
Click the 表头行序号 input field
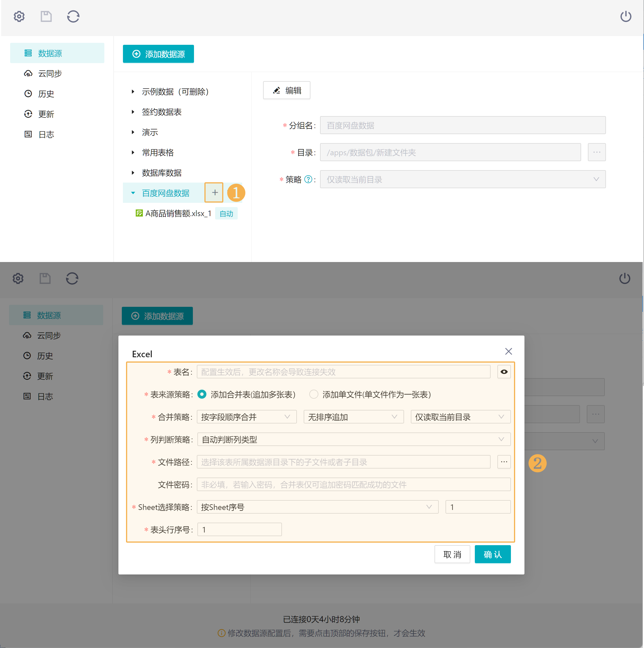tap(239, 530)
